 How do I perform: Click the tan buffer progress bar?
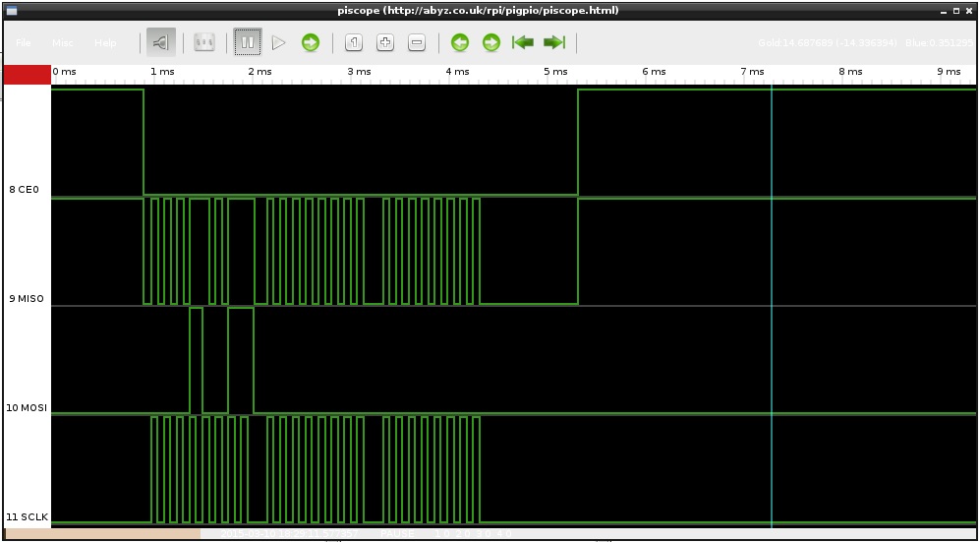[102, 534]
